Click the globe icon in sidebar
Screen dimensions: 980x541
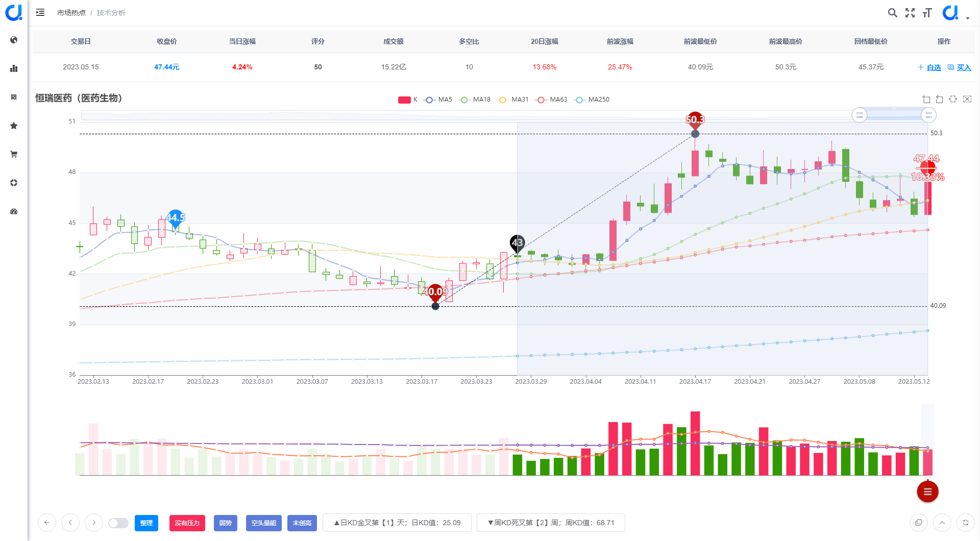pos(14,40)
